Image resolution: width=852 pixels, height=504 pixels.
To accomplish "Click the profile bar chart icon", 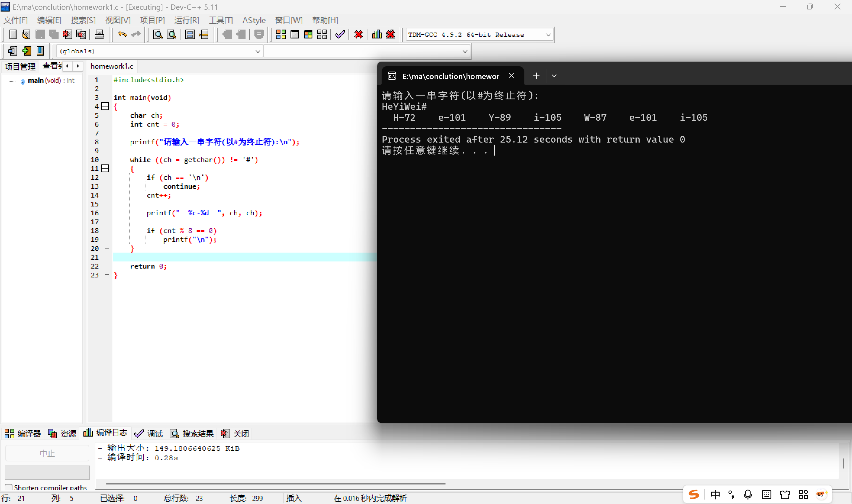I will point(377,34).
